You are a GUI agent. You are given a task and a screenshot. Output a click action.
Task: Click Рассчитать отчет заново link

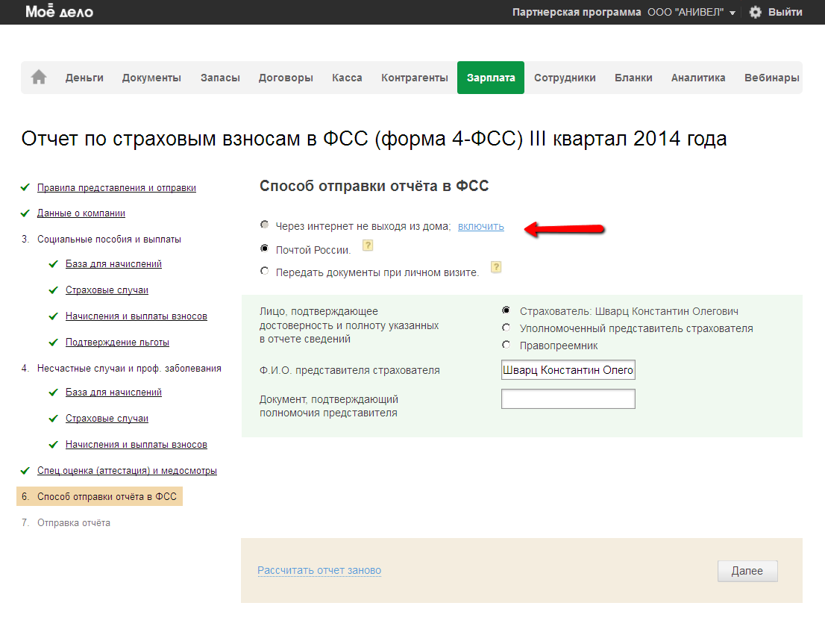319,571
